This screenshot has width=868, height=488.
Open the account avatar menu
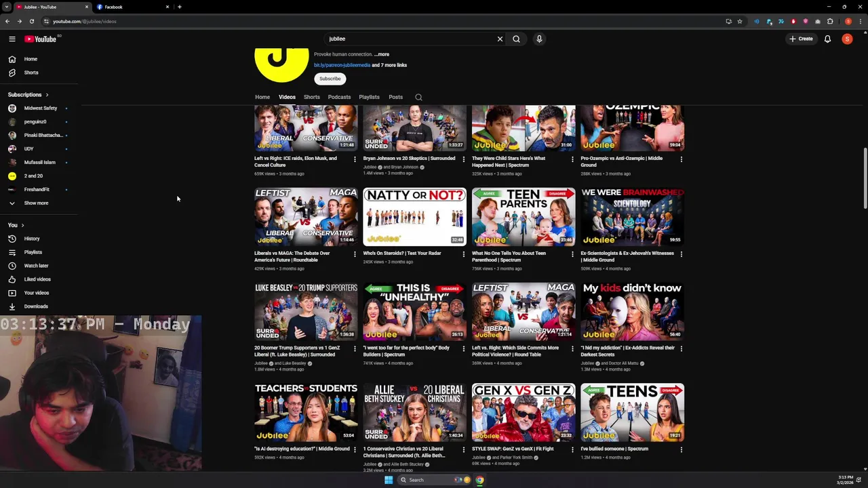pyautogui.click(x=847, y=39)
